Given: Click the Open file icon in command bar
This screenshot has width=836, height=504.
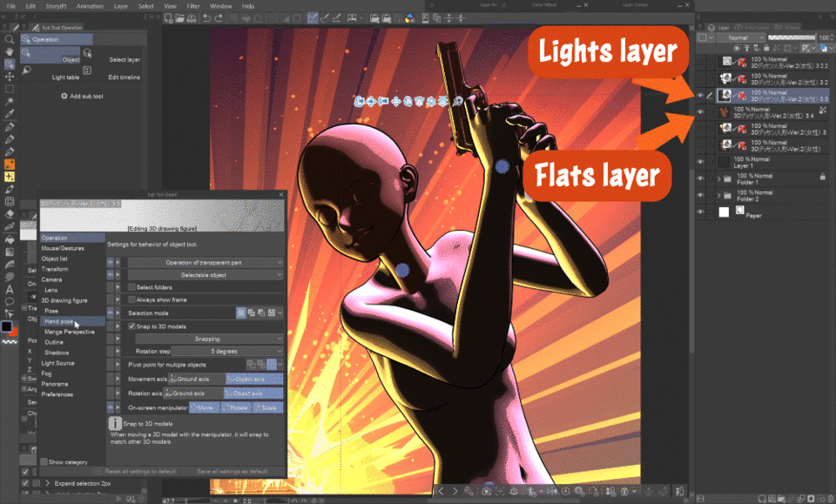Looking at the screenshot, I should 179,18.
